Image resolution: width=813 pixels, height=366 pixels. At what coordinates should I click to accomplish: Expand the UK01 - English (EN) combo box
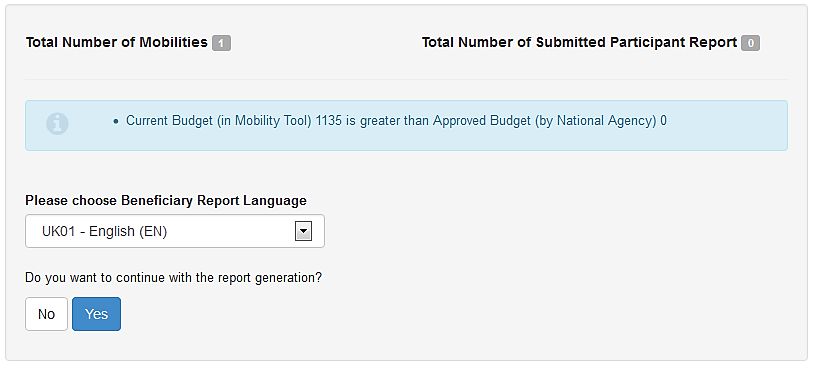[175, 231]
